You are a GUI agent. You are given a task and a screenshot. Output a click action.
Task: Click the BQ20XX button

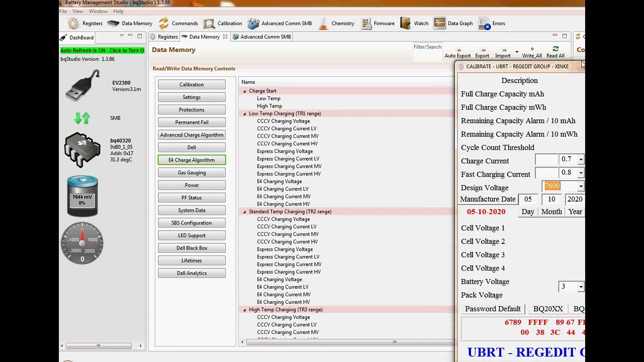pyautogui.click(x=548, y=309)
